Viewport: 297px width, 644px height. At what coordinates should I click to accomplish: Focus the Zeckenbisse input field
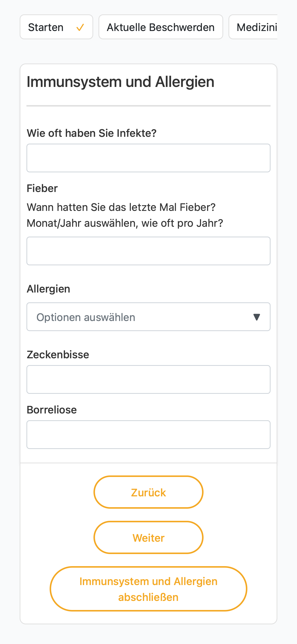pos(148,379)
